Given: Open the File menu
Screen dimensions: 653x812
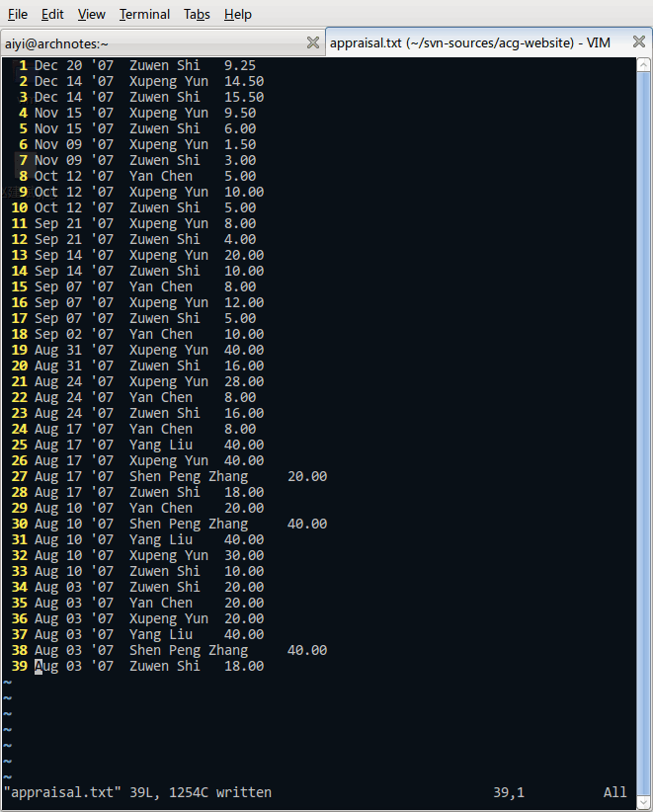Looking at the screenshot, I should [18, 14].
